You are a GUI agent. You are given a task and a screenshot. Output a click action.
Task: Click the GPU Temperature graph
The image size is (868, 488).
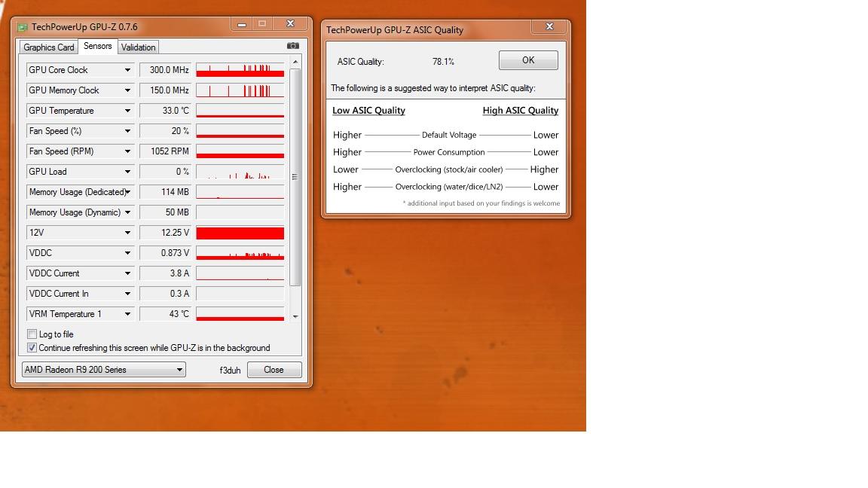point(240,111)
